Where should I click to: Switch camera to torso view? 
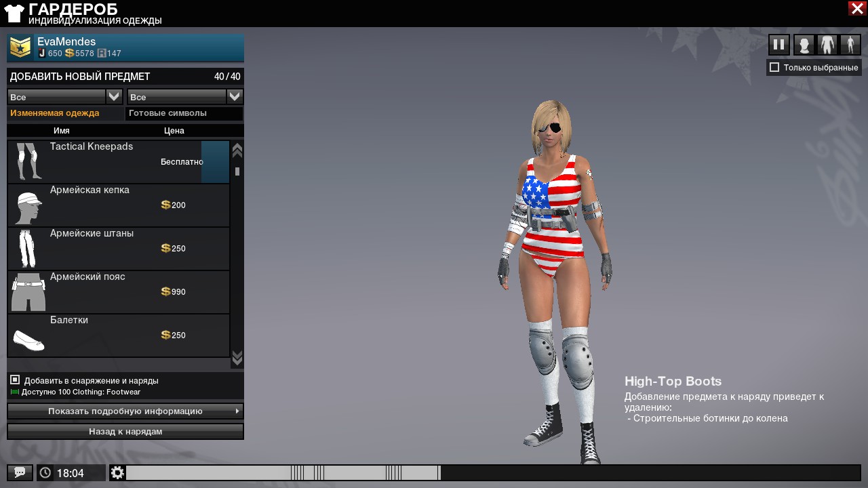(x=827, y=45)
